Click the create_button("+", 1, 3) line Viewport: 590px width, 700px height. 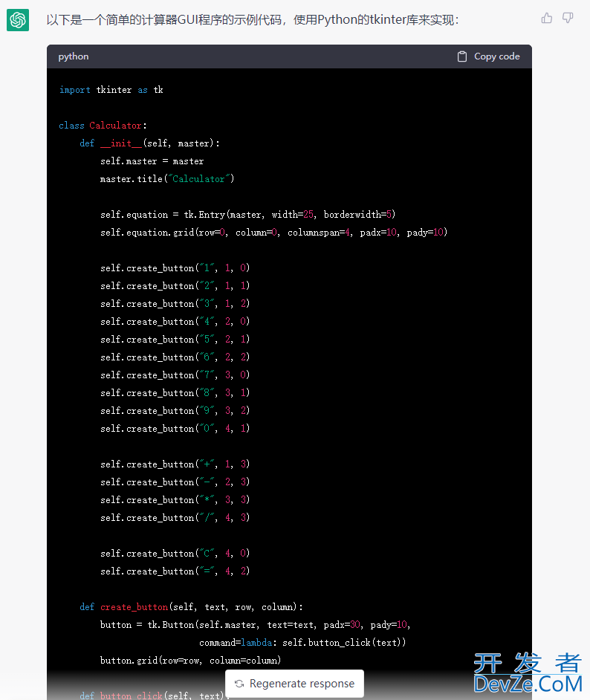pyautogui.click(x=175, y=464)
